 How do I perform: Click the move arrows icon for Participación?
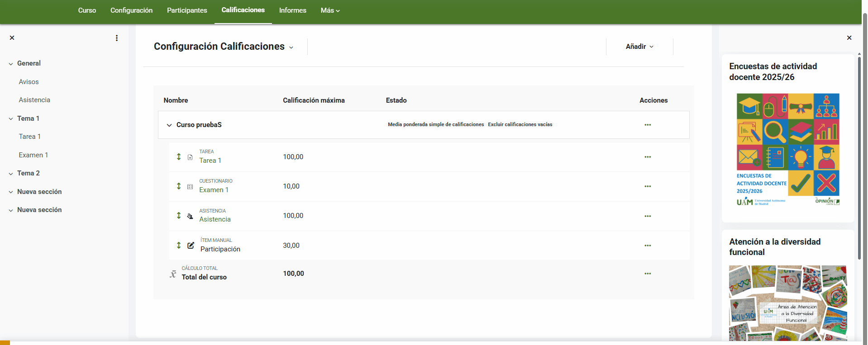pyautogui.click(x=179, y=245)
